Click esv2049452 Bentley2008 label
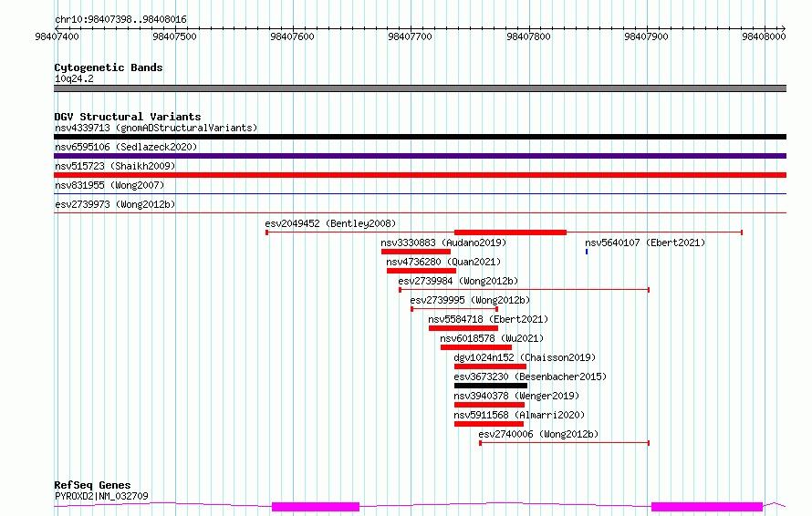The height and width of the screenshot is (516, 812). [x=330, y=223]
